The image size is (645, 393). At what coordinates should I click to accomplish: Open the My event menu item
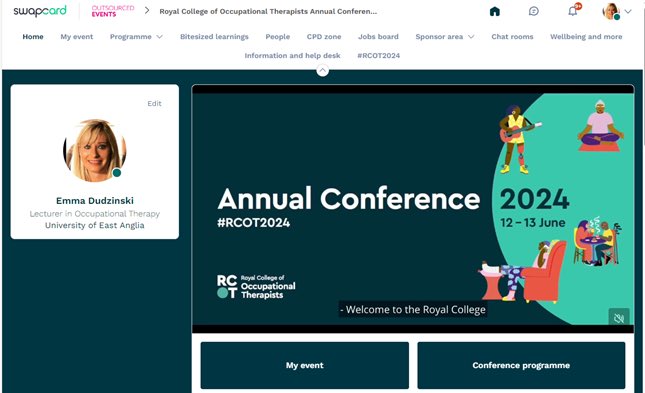click(x=77, y=37)
